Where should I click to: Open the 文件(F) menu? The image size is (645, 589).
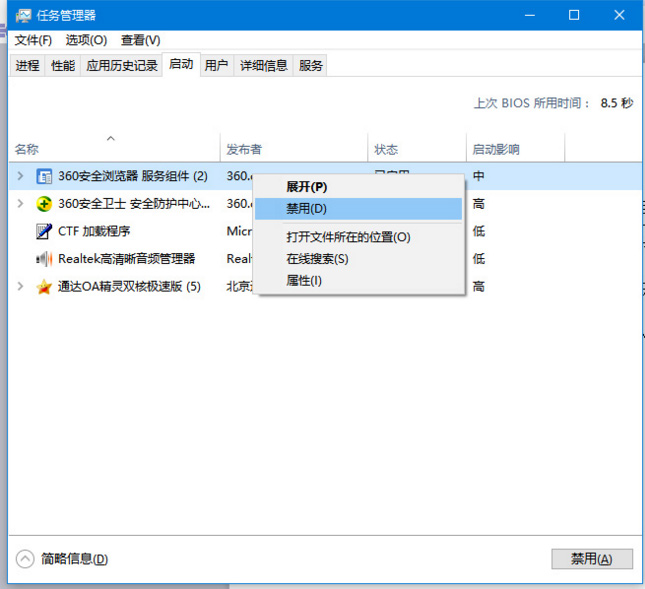click(x=33, y=40)
